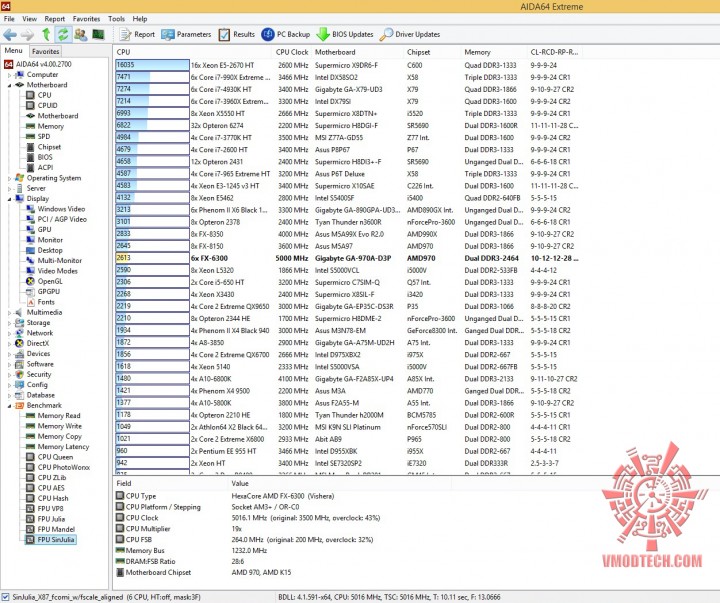Select the AIDA64 v4.00.2700 root node
The height and width of the screenshot is (603, 720).
[39, 64]
